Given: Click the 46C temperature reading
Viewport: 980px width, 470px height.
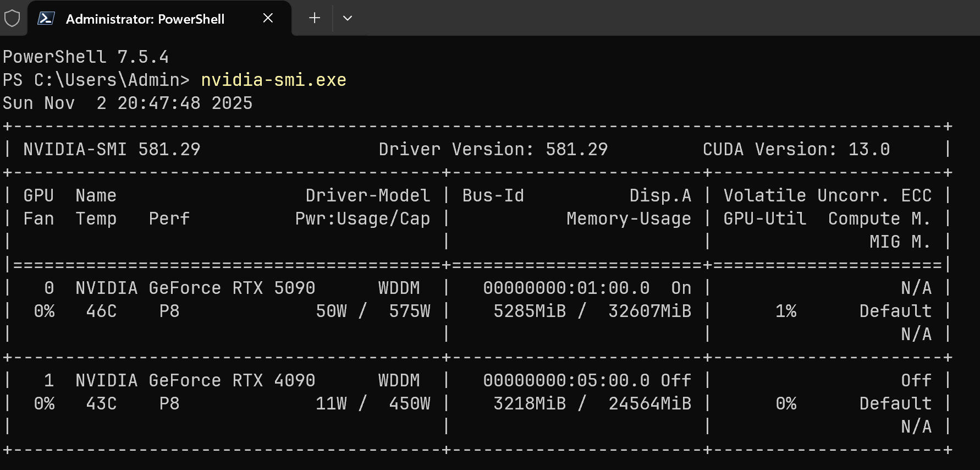Looking at the screenshot, I should pyautogui.click(x=101, y=311).
